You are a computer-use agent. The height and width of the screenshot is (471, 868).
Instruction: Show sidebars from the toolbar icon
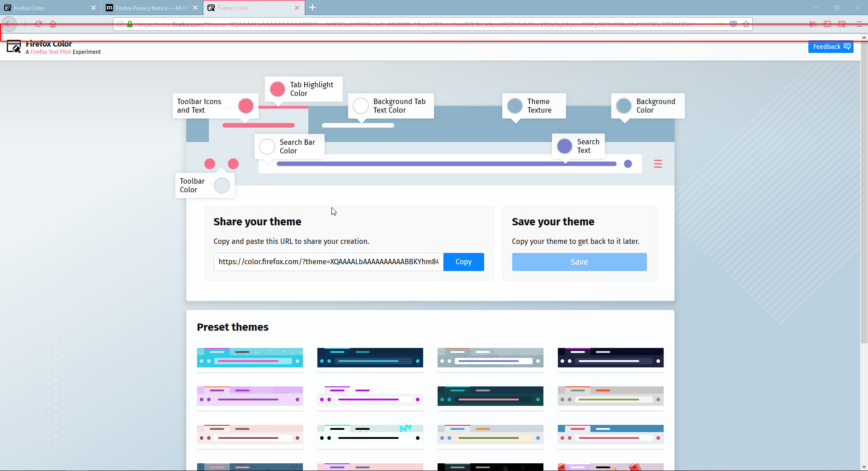pyautogui.click(x=827, y=24)
